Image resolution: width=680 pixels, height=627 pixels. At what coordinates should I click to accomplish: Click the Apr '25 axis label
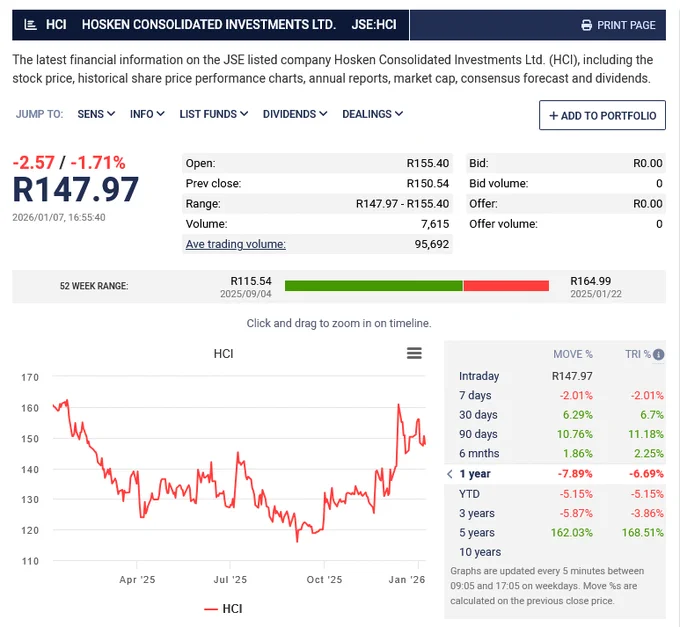137,580
